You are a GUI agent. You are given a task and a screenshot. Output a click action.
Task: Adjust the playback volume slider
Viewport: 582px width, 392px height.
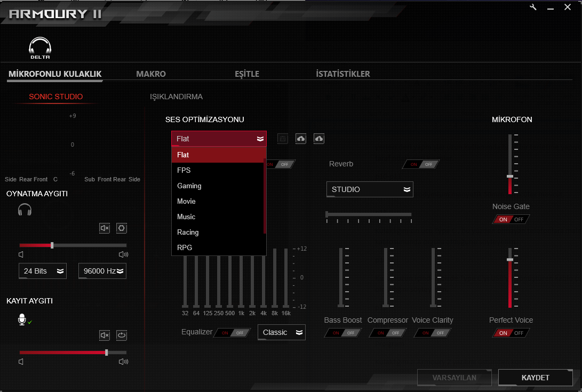pyautogui.click(x=52, y=245)
